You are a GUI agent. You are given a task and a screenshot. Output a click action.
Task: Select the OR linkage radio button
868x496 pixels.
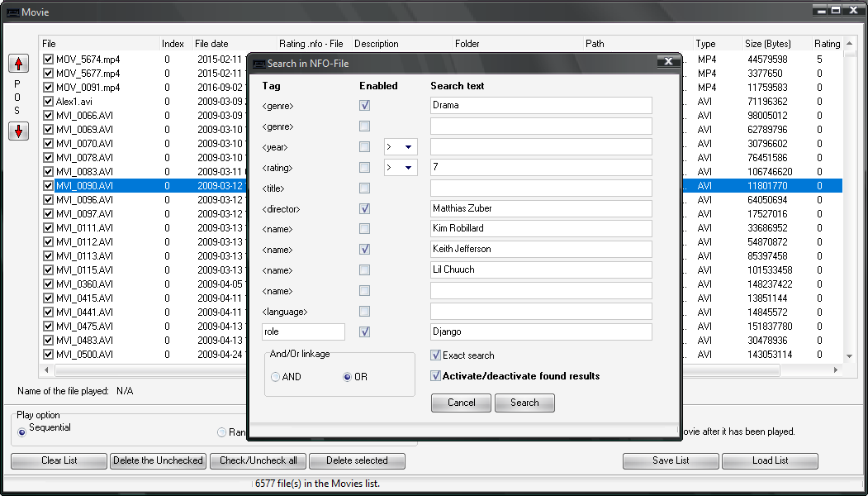[347, 377]
